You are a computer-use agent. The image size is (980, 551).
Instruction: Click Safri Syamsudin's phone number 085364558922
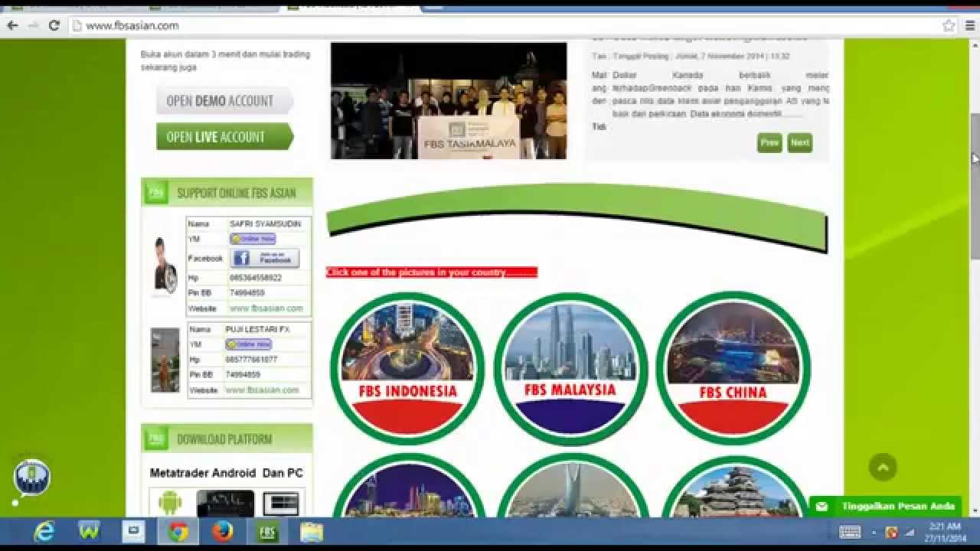coord(256,278)
